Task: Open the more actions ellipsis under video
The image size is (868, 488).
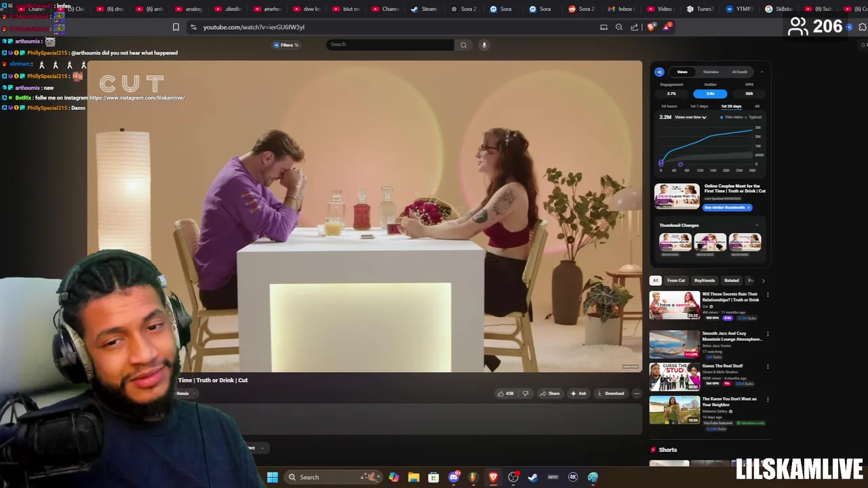Action: (x=636, y=393)
